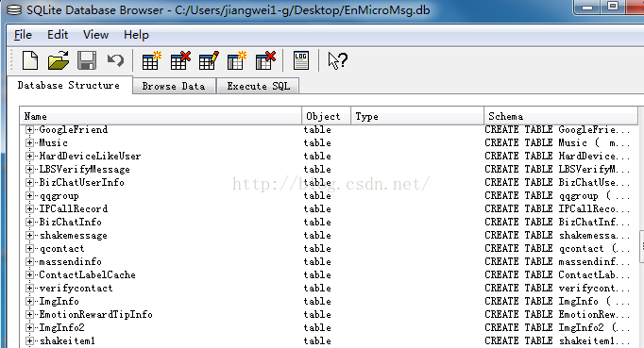The height and width of the screenshot is (348, 644).
Task: Click the SQLite database icon in title bar
Action: click(14, 9)
